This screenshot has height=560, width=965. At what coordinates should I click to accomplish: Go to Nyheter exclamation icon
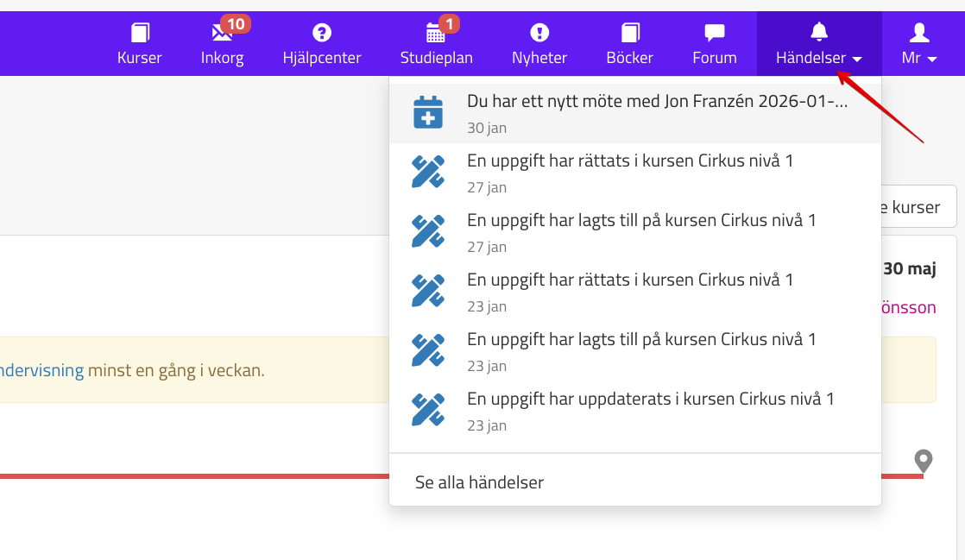[x=539, y=34]
